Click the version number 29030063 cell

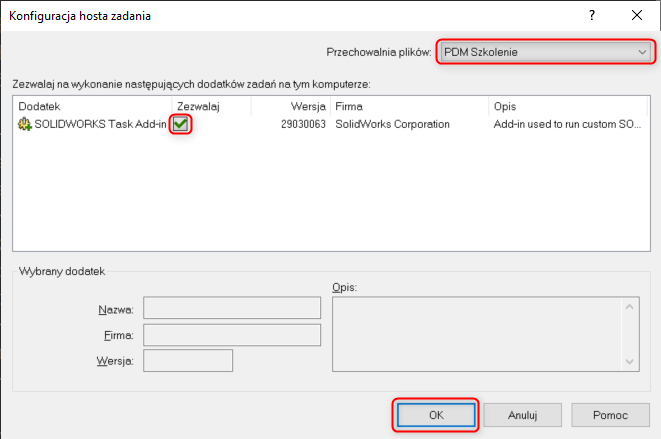point(304,124)
